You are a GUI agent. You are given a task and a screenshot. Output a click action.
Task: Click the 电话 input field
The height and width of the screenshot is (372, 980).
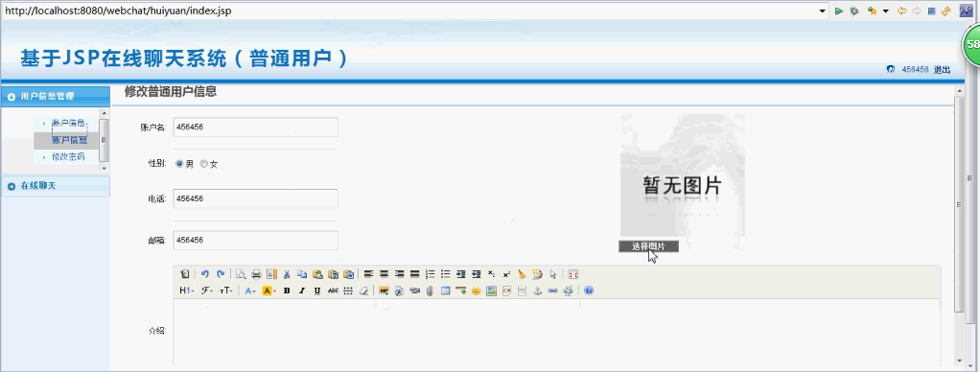[x=256, y=198]
